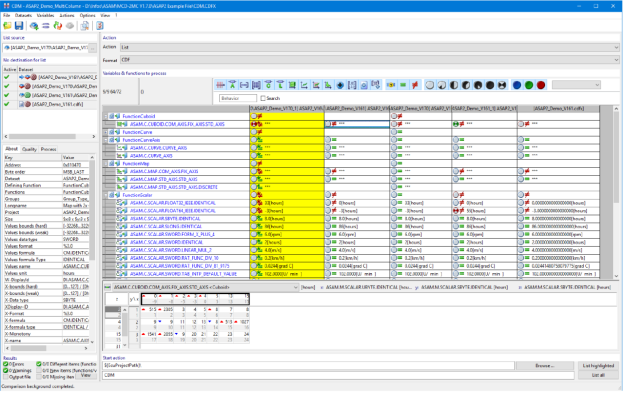
Task: Click the green equal filter icon
Action: point(403,85)
